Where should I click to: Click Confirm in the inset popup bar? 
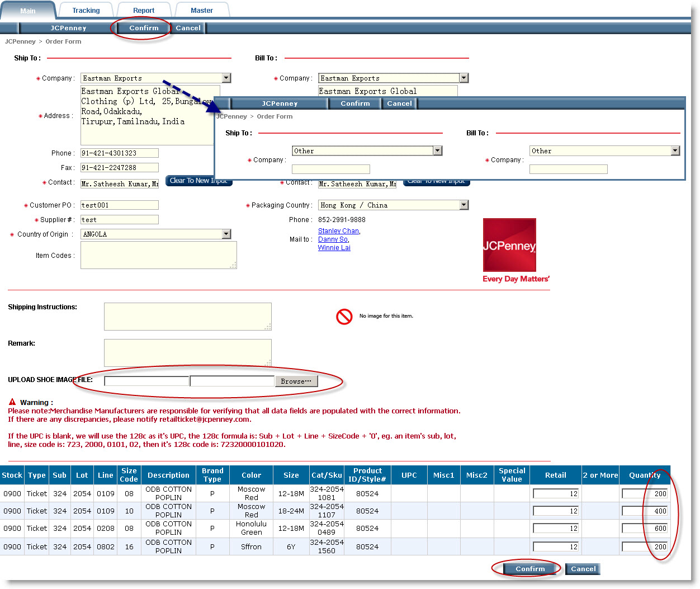point(355,103)
